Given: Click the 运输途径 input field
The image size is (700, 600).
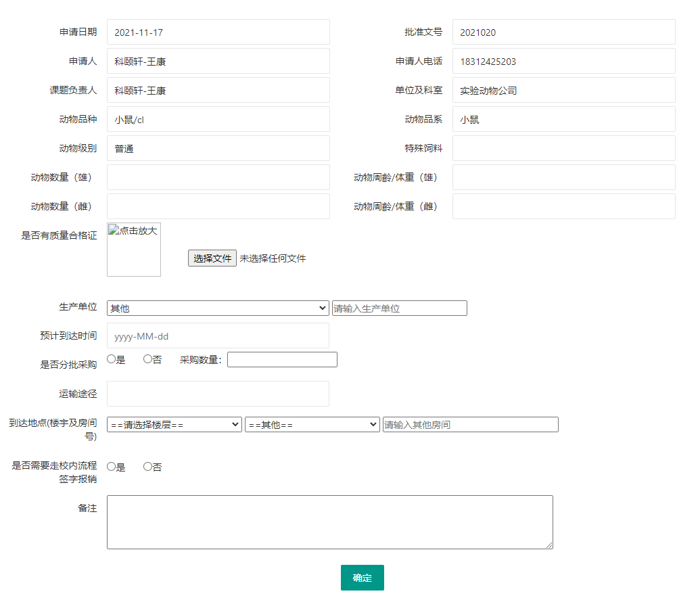Looking at the screenshot, I should coord(218,394).
